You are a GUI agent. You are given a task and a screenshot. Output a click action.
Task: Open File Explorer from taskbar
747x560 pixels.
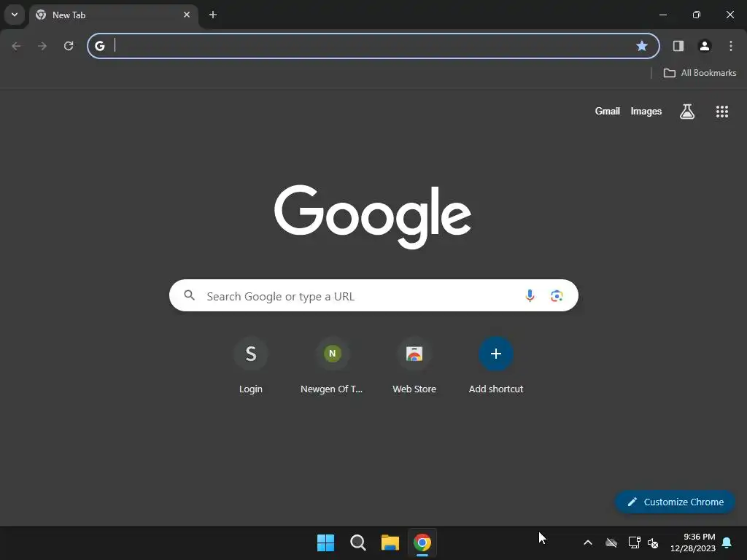pos(390,542)
